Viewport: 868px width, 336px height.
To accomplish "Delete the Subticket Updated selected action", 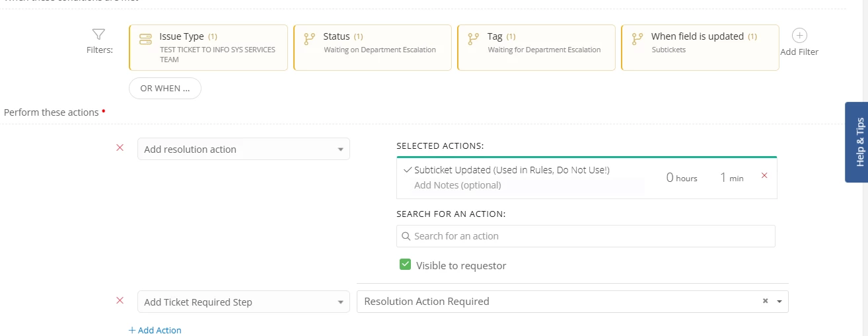I will tap(764, 176).
